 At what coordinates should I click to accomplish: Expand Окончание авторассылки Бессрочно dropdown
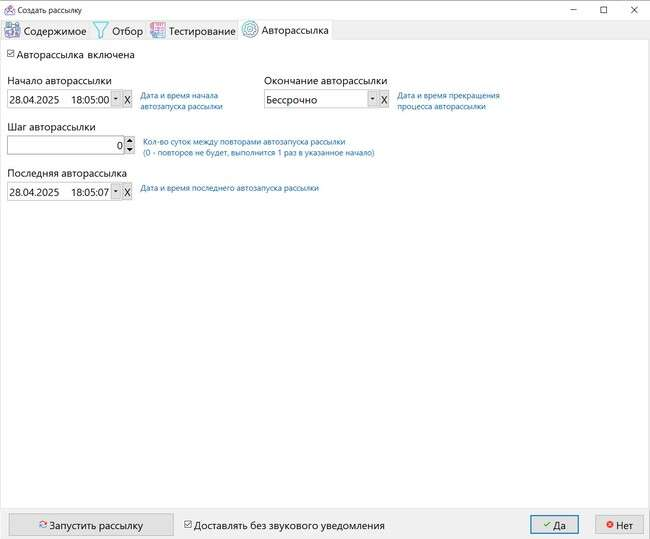(x=372, y=100)
